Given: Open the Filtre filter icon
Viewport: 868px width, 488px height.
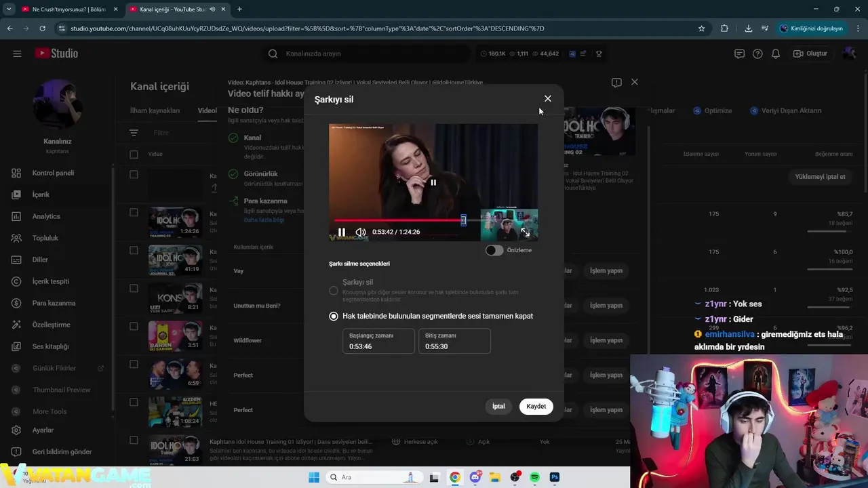Looking at the screenshot, I should click(x=134, y=133).
